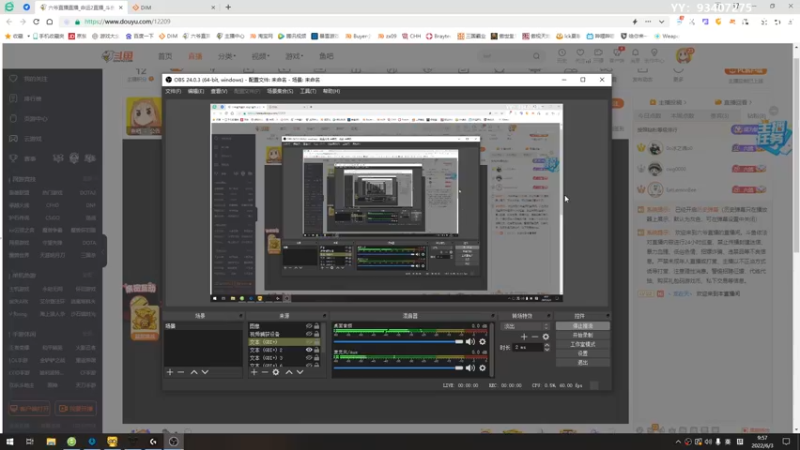The width and height of the screenshot is (800, 450).
Task: Open 设置 settings button in OBS Controls
Action: (583, 354)
